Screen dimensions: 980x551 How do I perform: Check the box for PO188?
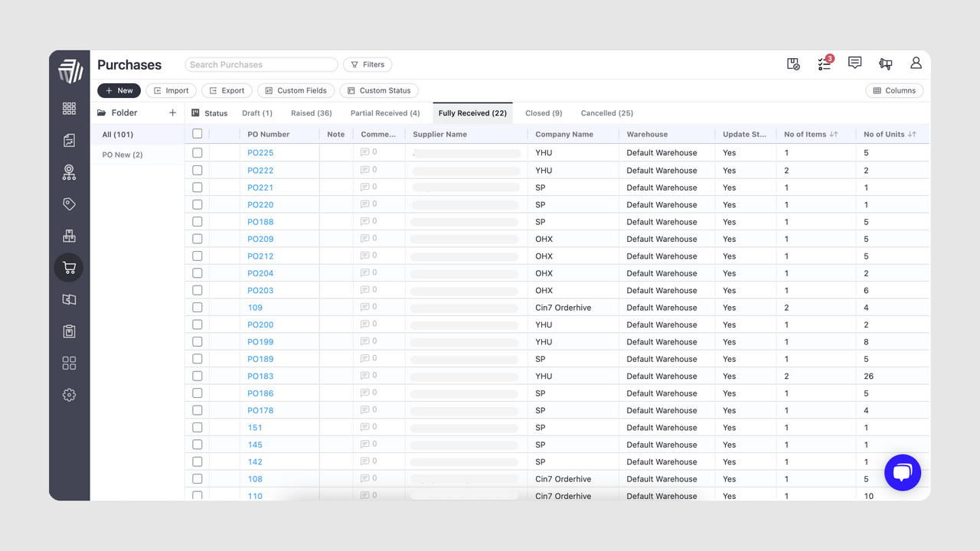click(197, 222)
